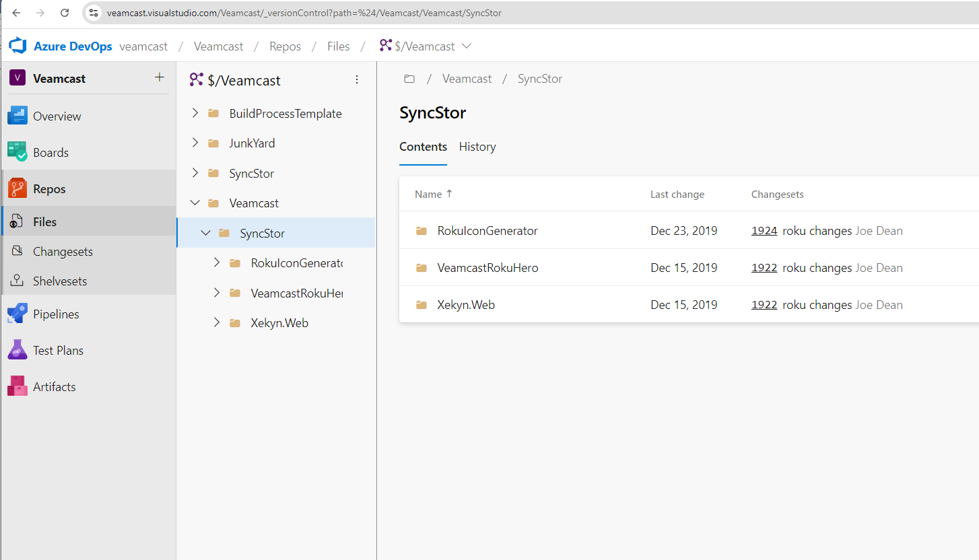Open Overview in the sidebar menu

click(57, 116)
